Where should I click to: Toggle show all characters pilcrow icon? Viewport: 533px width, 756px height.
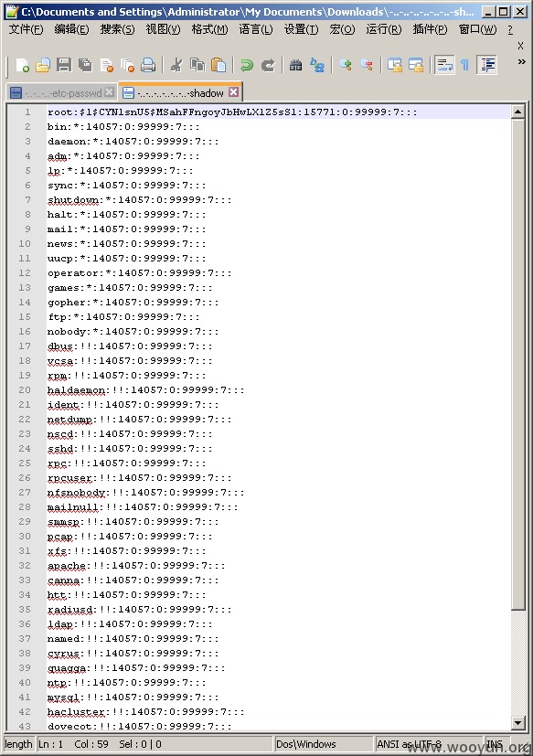(x=465, y=65)
